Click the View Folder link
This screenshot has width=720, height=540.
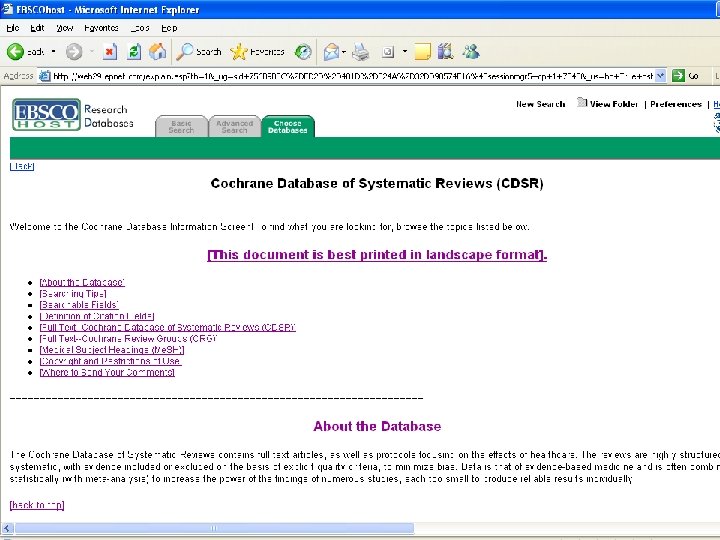pos(614,104)
